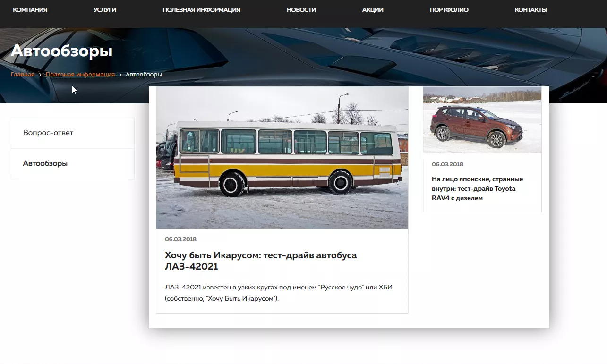Open the НОВОСТИ section
This screenshot has width=607, height=364.
pos(301,10)
